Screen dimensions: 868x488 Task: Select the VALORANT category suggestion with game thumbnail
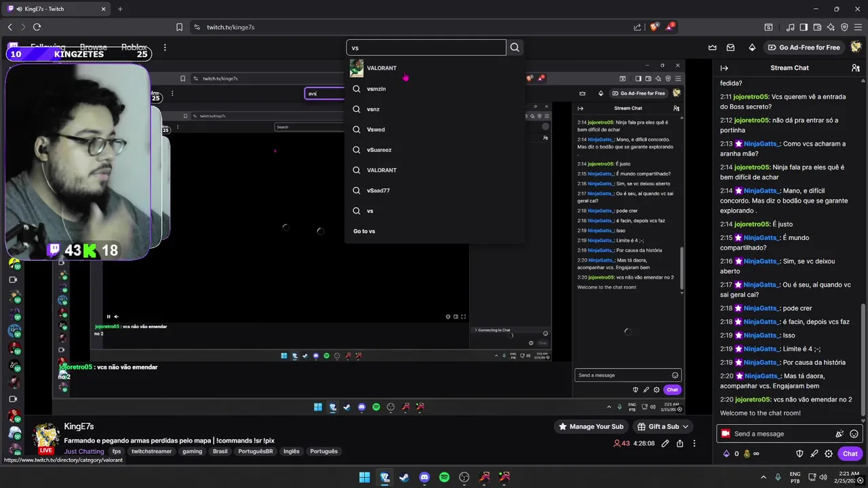tap(435, 68)
